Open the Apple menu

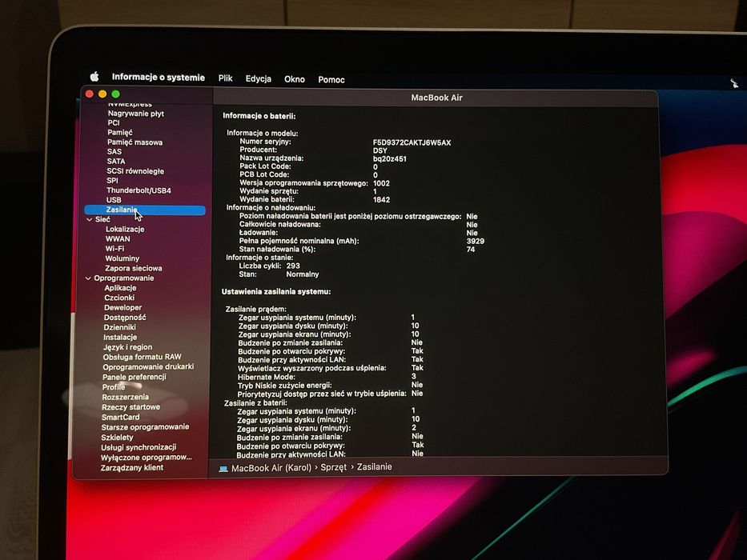pyautogui.click(x=94, y=76)
